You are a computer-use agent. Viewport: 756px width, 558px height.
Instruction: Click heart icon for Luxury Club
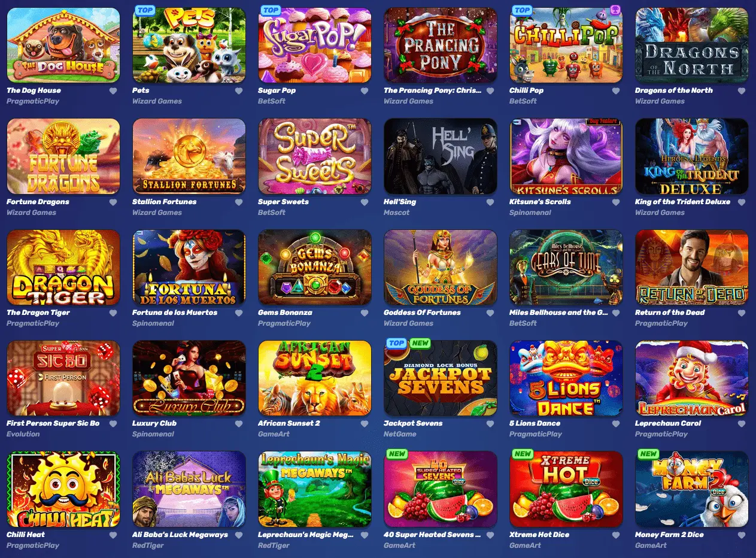(x=239, y=424)
